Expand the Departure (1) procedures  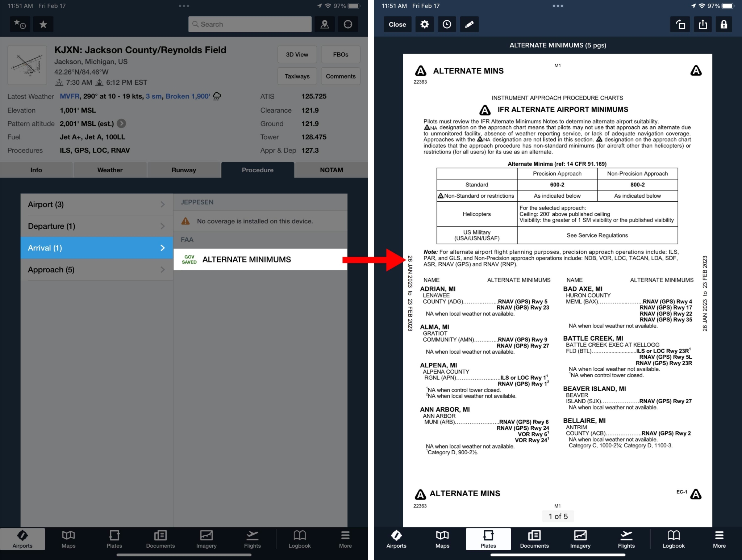[x=96, y=226]
